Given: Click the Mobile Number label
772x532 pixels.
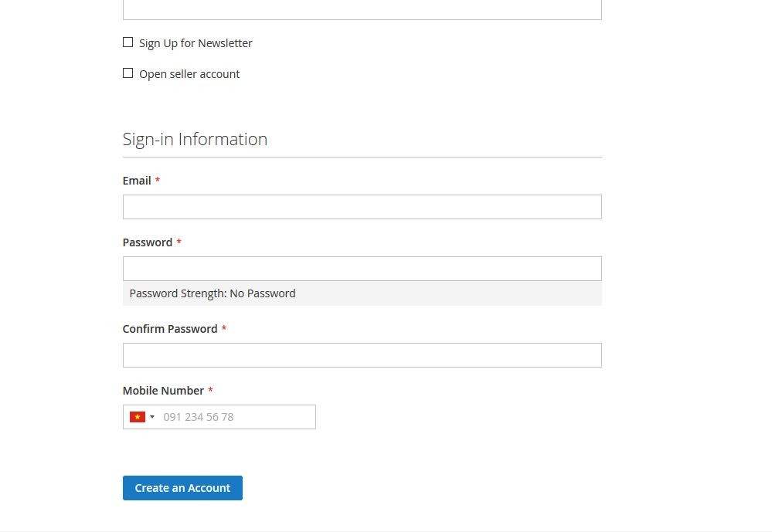Looking at the screenshot, I should (164, 391).
